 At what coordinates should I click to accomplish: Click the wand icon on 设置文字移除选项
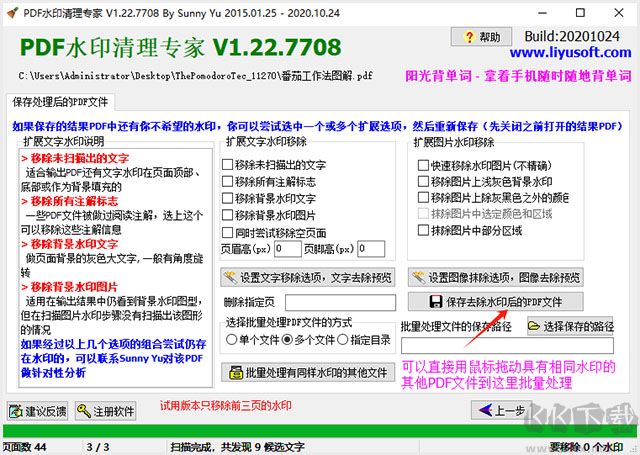(x=230, y=278)
